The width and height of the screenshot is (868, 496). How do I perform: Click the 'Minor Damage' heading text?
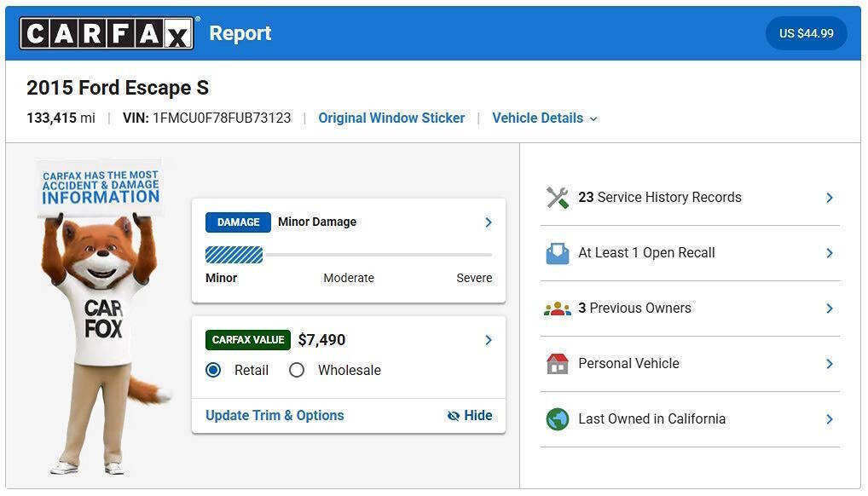tap(317, 222)
